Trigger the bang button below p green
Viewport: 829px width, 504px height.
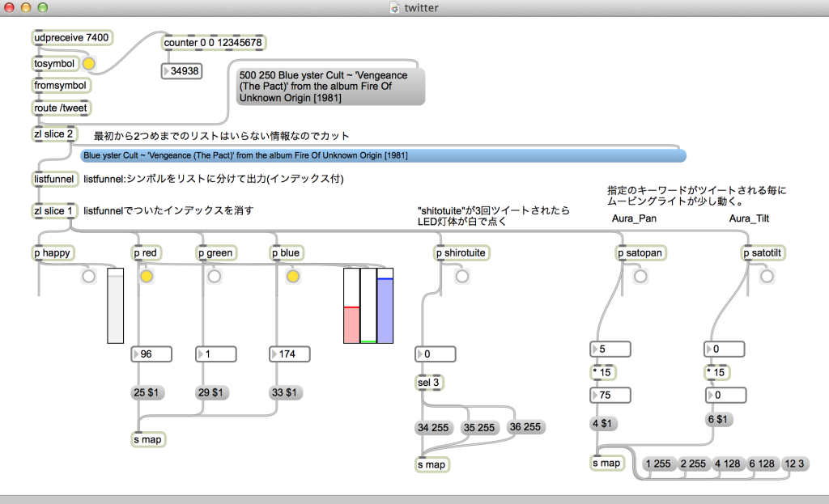[214, 276]
